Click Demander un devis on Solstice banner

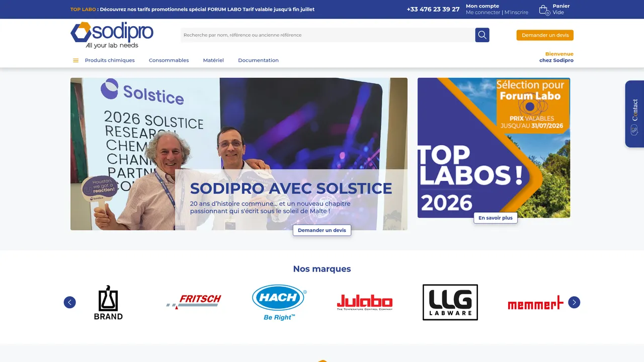pyautogui.click(x=322, y=230)
